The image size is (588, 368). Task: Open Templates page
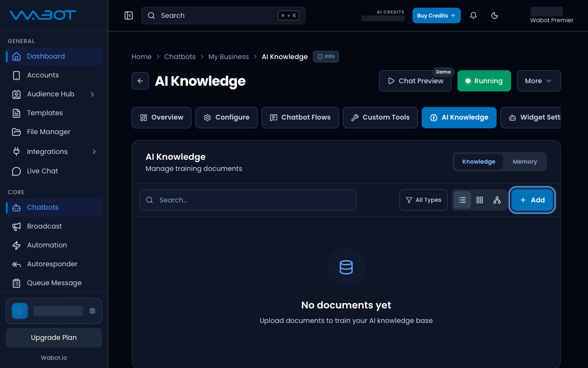(54, 113)
